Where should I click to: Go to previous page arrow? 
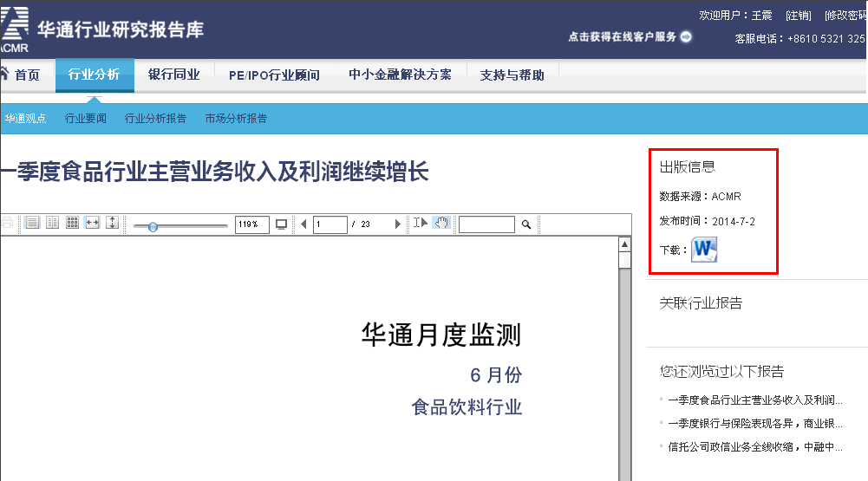click(303, 224)
